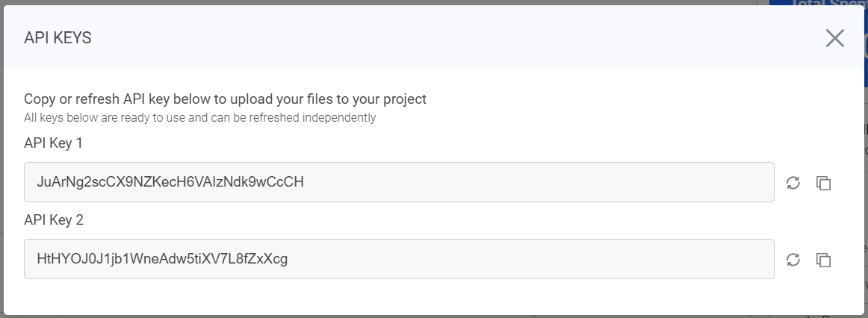Select the key text beginning with HtHYOJ0J1
The image size is (868, 318).
[x=162, y=259]
